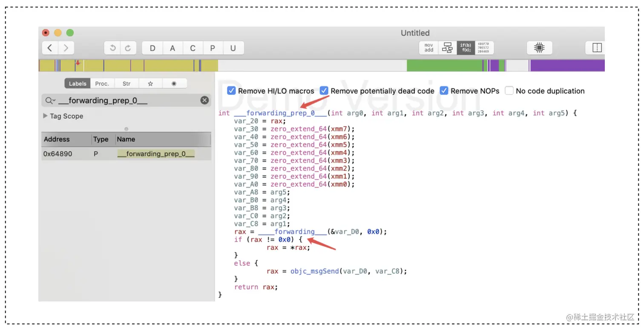The width and height of the screenshot is (644, 331).
Task: Click objc_msgSend in the else branch
Action: [x=315, y=271]
